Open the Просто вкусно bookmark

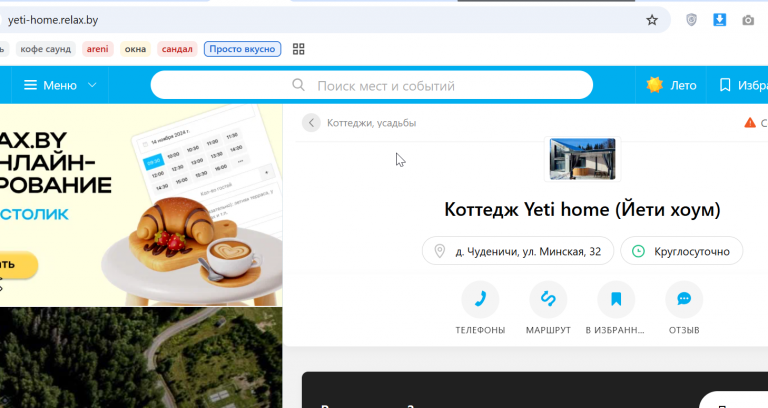coord(242,49)
